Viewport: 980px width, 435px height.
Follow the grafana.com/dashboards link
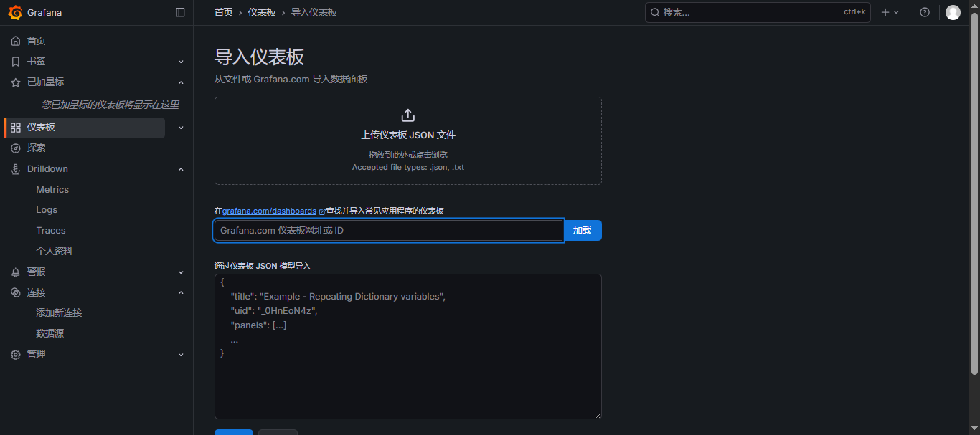click(x=269, y=211)
